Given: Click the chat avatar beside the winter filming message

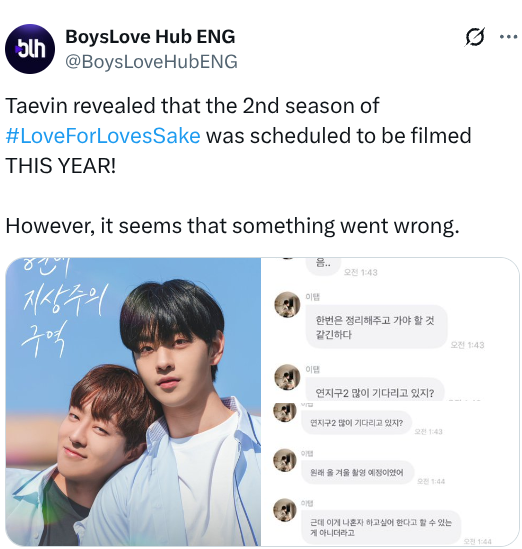Looking at the screenshot, I should (x=285, y=460).
